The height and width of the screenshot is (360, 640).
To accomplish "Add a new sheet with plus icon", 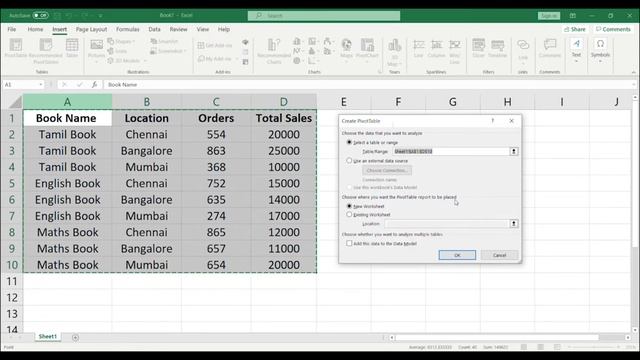I will pyautogui.click(x=75, y=338).
